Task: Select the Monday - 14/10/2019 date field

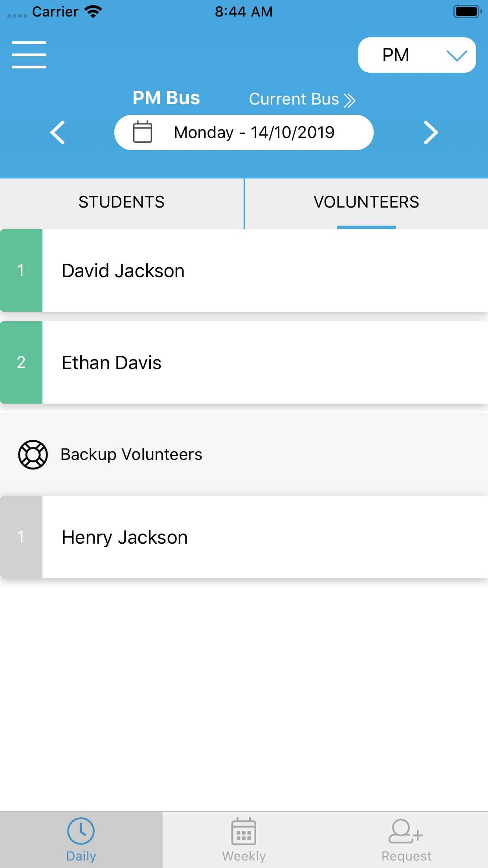Action: [244, 132]
